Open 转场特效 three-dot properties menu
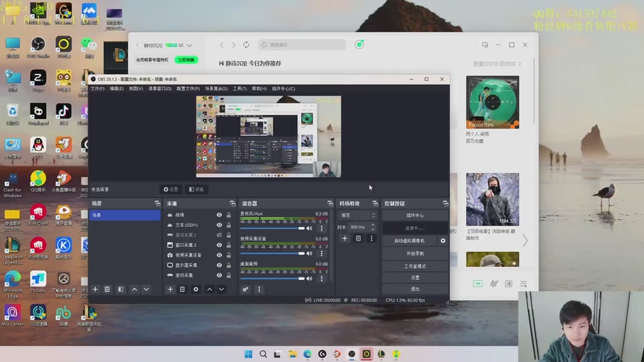This screenshot has width=644, height=362. tap(372, 238)
